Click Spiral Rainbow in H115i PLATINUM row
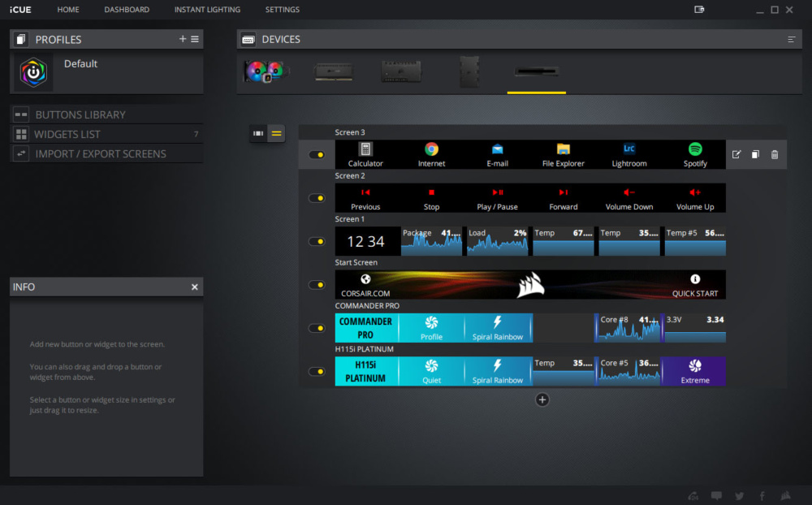 (497, 371)
